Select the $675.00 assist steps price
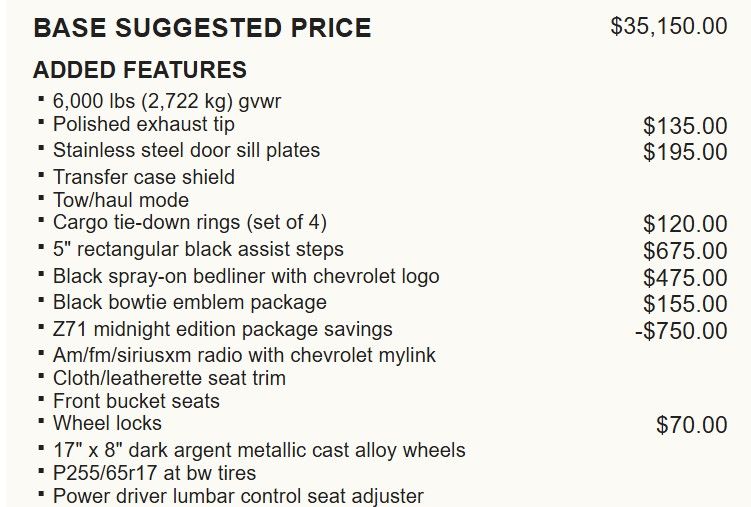Image resolution: width=751 pixels, height=507 pixels. click(685, 251)
